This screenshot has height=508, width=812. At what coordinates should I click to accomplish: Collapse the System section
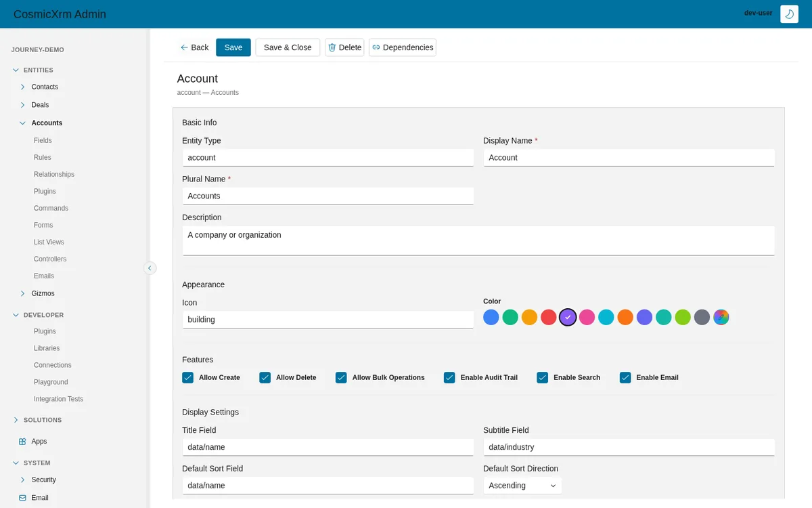click(16, 463)
